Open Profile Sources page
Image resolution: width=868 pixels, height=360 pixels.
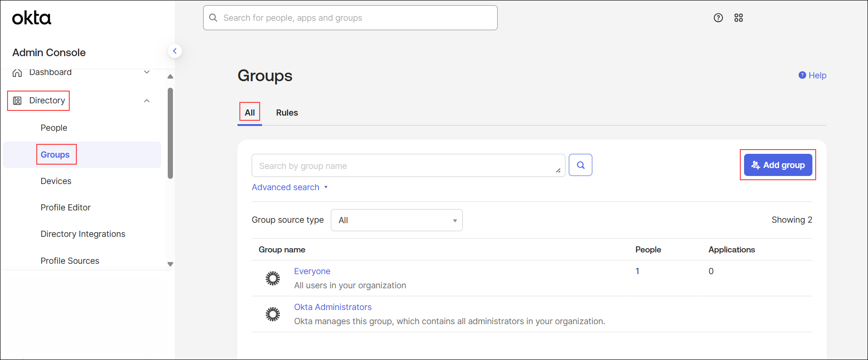click(70, 261)
